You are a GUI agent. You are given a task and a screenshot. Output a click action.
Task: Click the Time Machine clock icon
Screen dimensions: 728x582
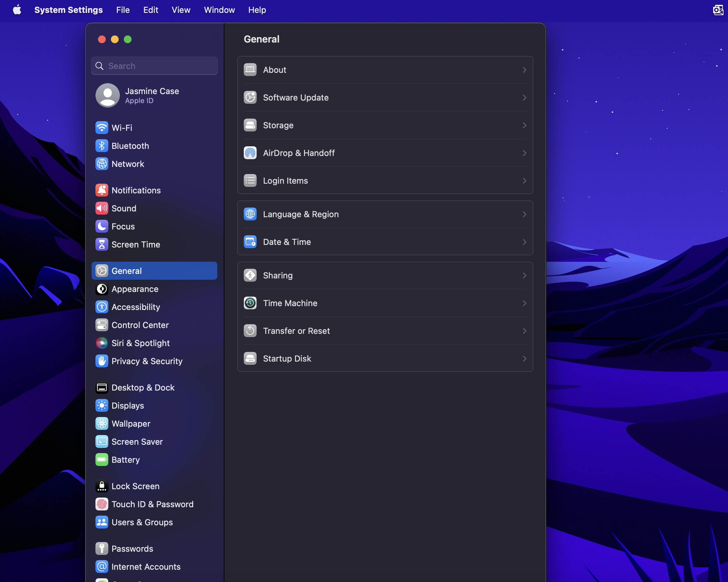(x=250, y=303)
